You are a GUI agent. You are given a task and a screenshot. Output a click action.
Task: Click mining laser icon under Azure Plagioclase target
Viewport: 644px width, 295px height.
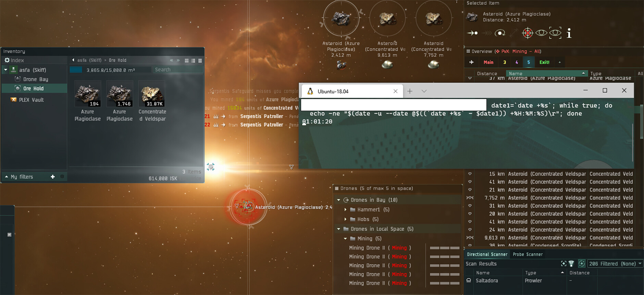coord(341,65)
